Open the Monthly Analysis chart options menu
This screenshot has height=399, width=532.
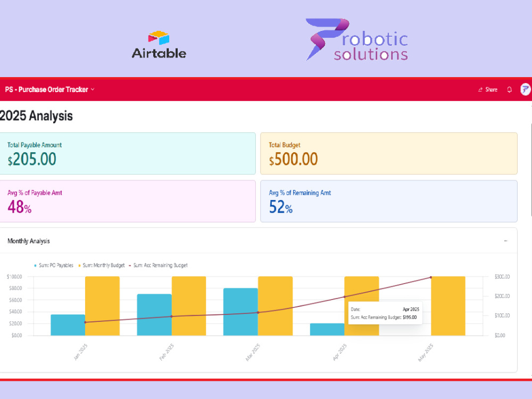(505, 241)
